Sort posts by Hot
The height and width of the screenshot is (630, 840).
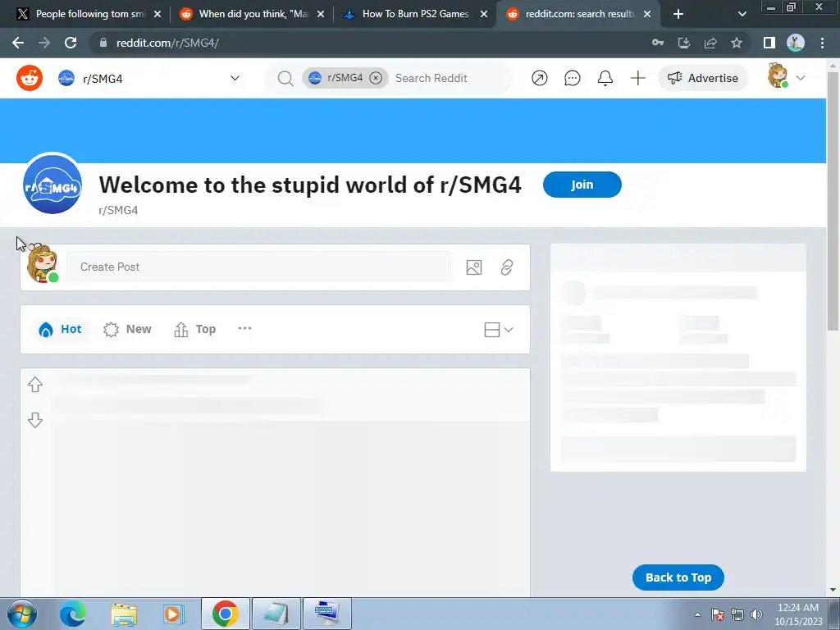coord(60,330)
